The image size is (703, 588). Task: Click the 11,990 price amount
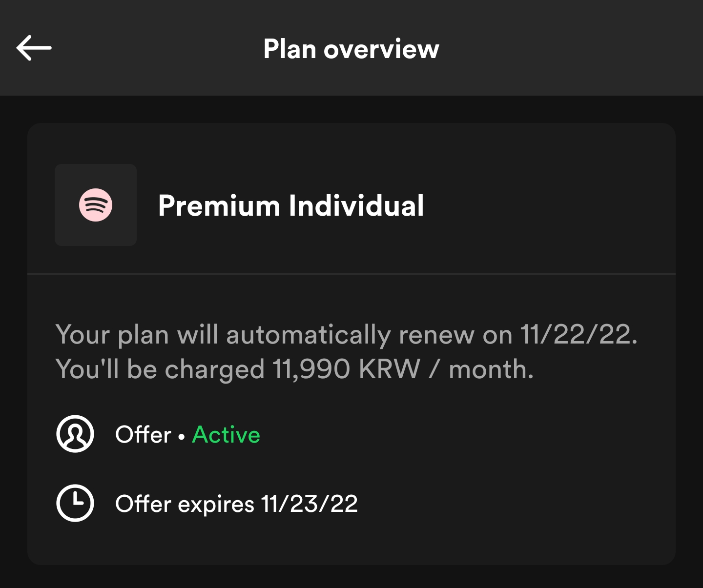pyautogui.click(x=311, y=369)
